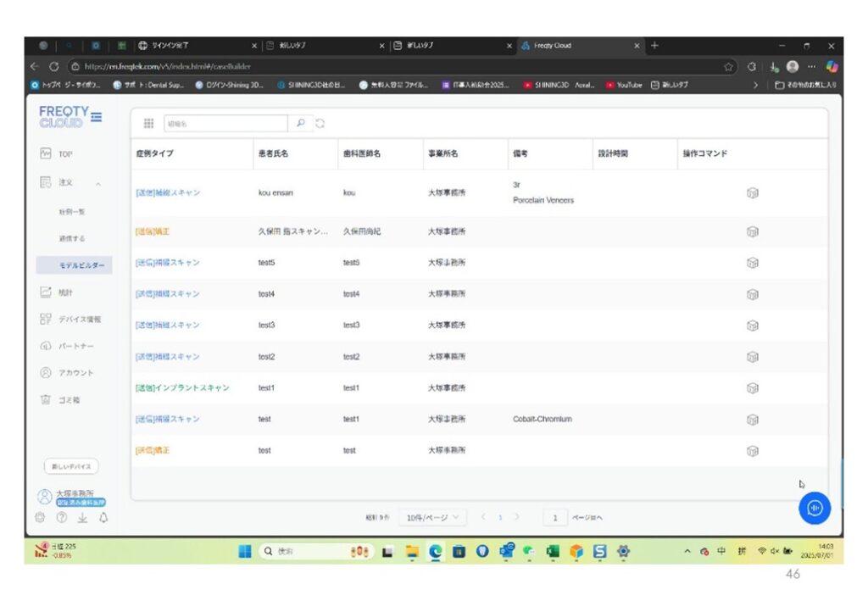Click the blue voice assistant floating button
868x601 pixels.
[x=814, y=507]
